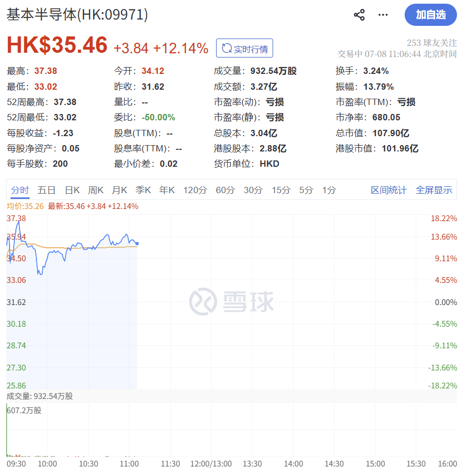Click the 货币单位 value HKD

(269, 164)
